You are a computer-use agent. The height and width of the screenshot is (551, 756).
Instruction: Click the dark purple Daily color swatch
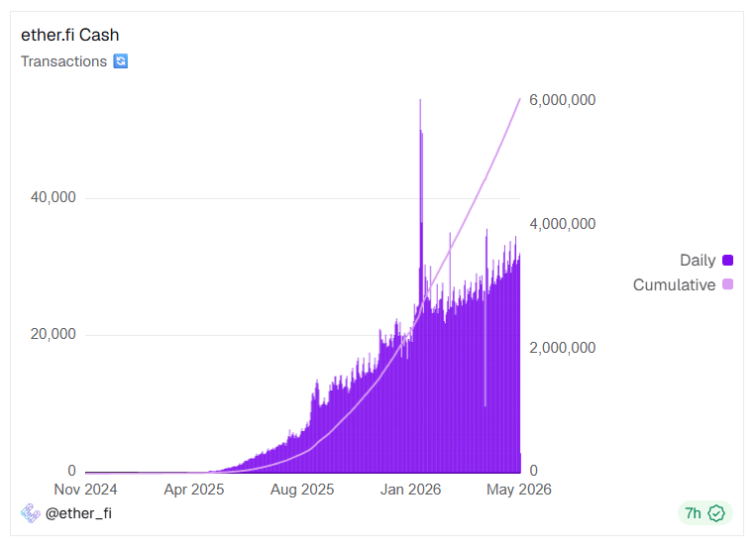click(728, 261)
